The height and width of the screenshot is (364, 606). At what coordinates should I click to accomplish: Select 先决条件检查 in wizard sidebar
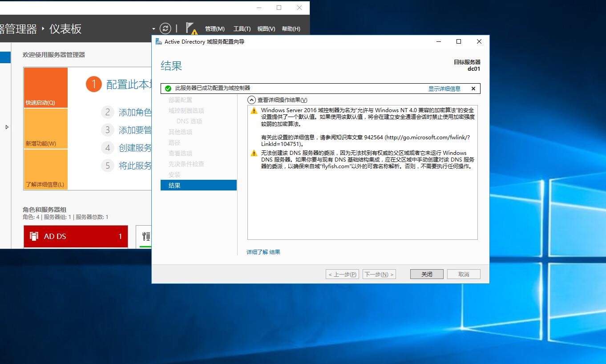[x=186, y=164]
